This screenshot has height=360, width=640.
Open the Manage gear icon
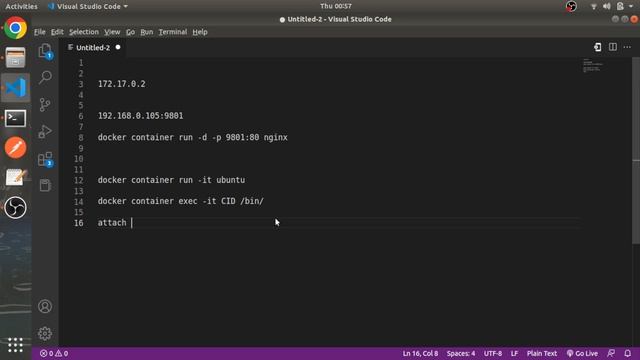(x=45, y=333)
